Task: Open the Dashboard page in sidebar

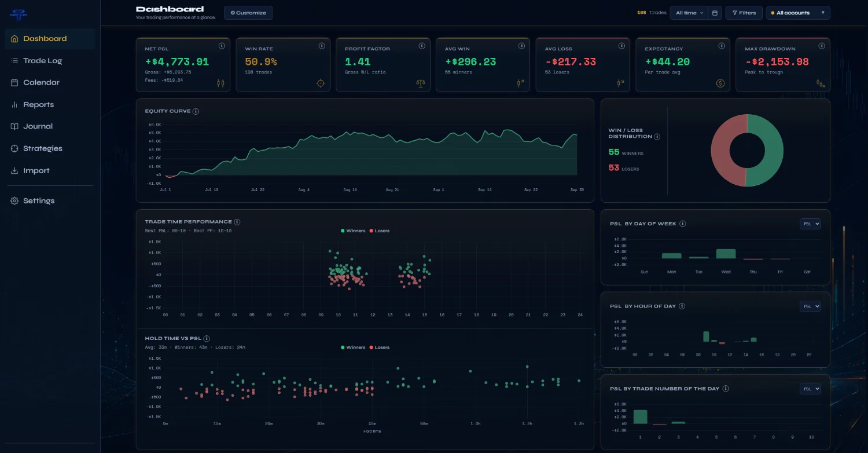Action: pos(50,39)
